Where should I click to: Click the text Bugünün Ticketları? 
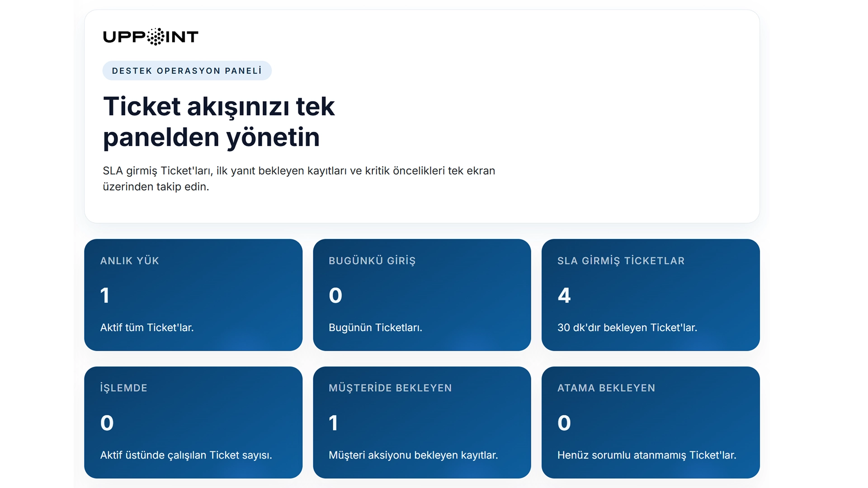click(x=376, y=328)
